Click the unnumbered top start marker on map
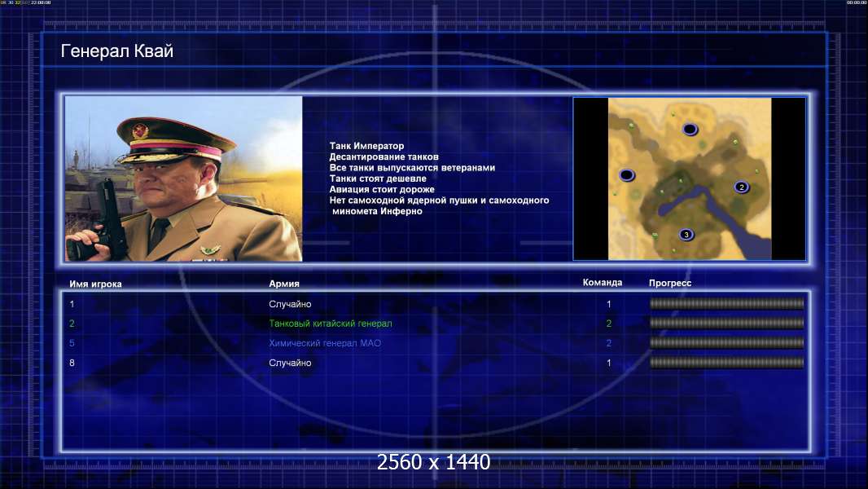 pyautogui.click(x=690, y=130)
